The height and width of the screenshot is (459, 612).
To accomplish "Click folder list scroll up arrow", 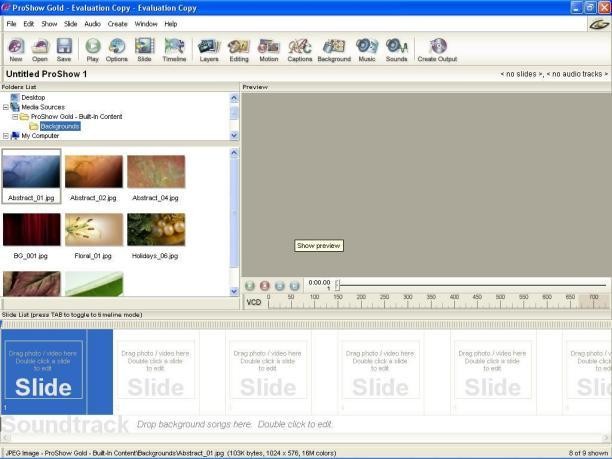I will coord(234,98).
